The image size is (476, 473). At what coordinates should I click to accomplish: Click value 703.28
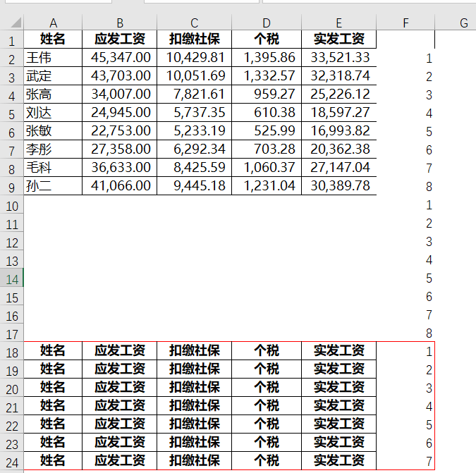267,149
